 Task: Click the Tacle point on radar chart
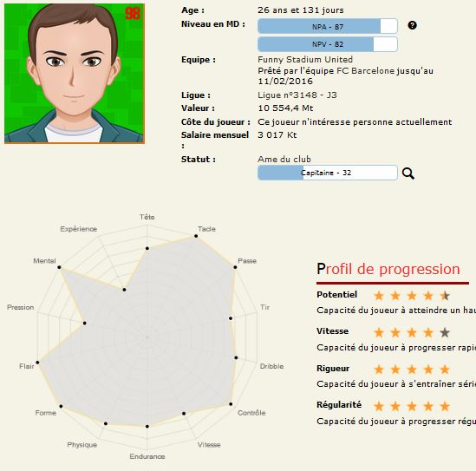coord(196,236)
